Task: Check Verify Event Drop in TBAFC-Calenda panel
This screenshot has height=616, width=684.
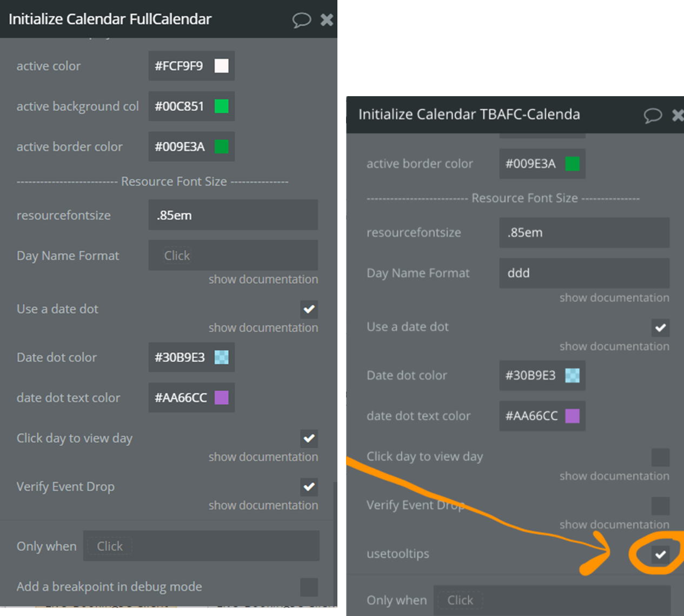Action: click(x=660, y=506)
